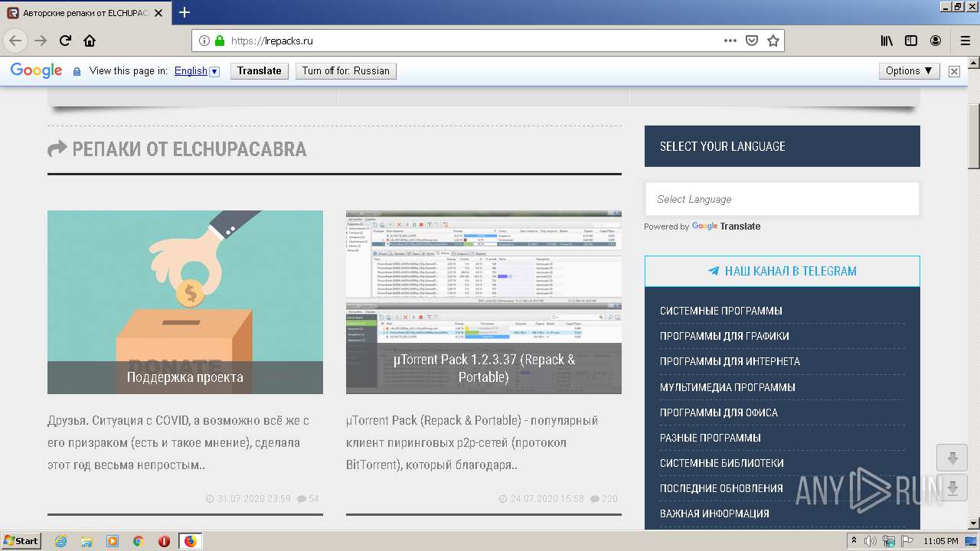Viewport: 980px width, 551px height.
Task: Open НАШ КАНАЛ В TELEGRAM link
Action: pyautogui.click(x=782, y=271)
